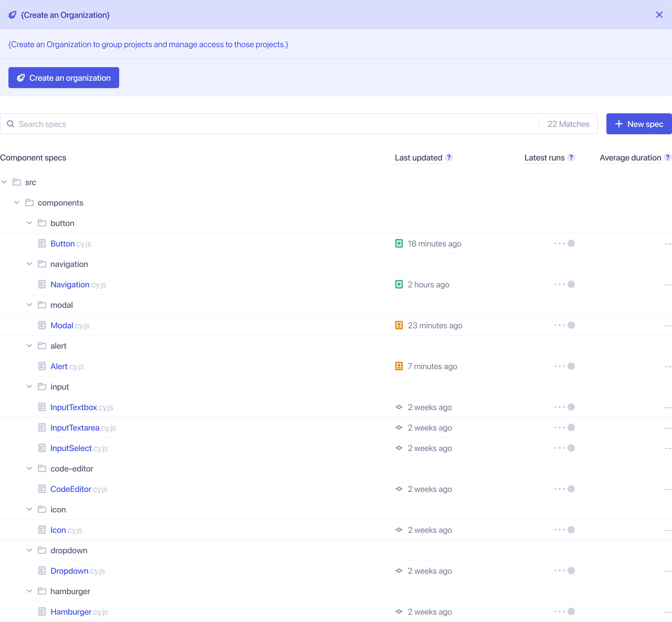Viewport: 672px width, 622px height.
Task: Click the file icon beside Alert.cy.js
Action: click(42, 366)
